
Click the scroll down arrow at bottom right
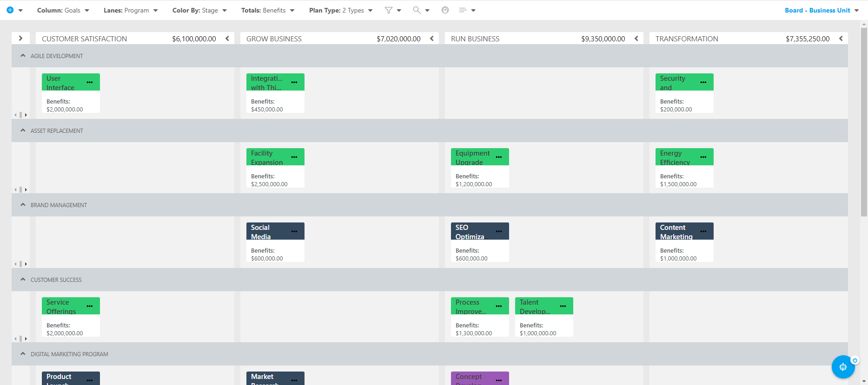tap(864, 381)
